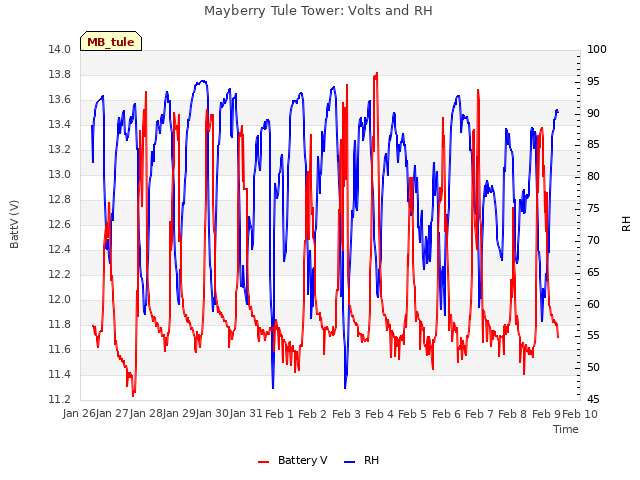
Task: Click the 'Feb 8' date label
Action: pyautogui.click(x=513, y=414)
